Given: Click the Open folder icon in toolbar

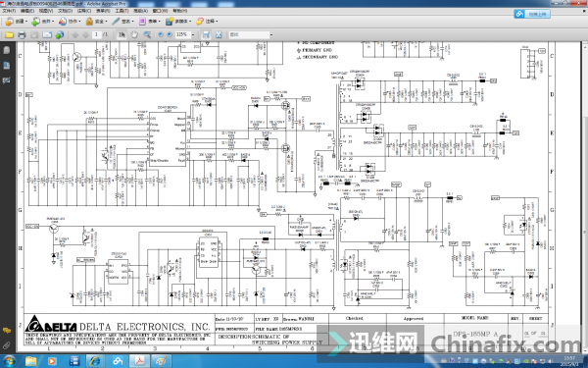Looking at the screenshot, I should [9, 35].
